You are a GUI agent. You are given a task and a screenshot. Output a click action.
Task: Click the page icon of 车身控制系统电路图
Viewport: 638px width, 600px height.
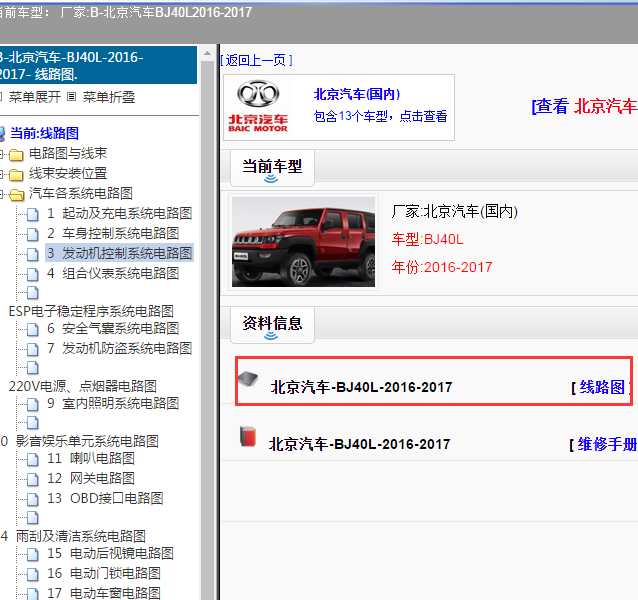point(33,234)
